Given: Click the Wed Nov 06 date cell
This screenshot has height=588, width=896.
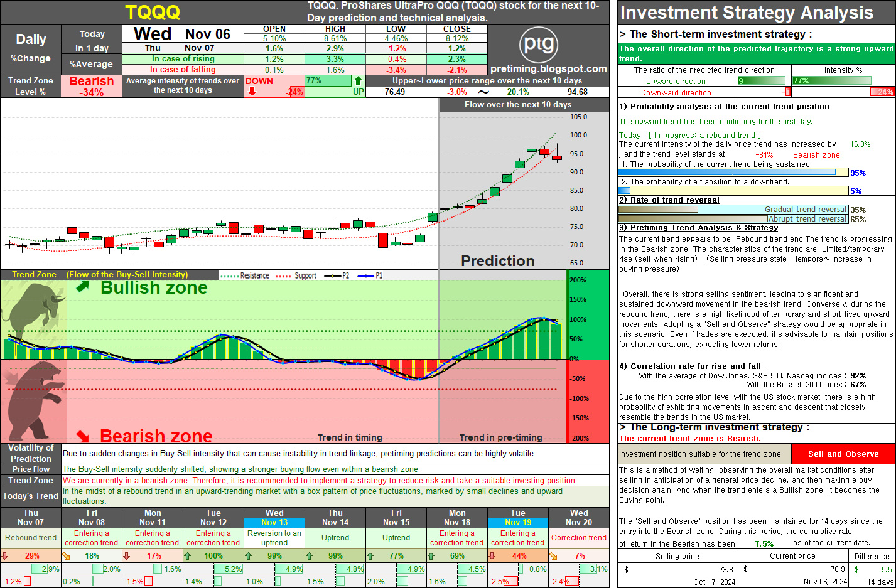Looking at the screenshot, I should click(183, 34).
